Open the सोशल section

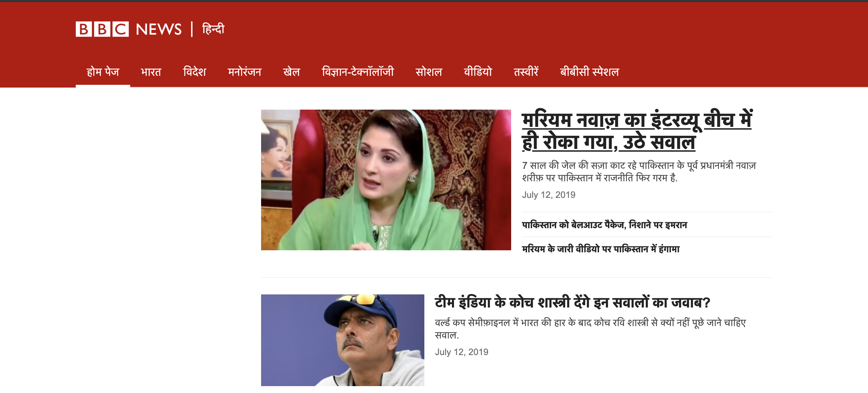coord(429,72)
